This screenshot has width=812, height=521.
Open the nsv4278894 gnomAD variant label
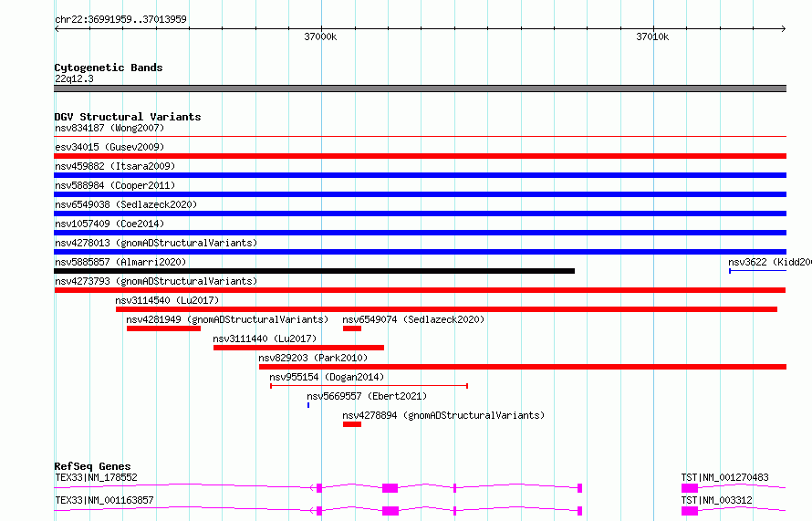[443, 415]
